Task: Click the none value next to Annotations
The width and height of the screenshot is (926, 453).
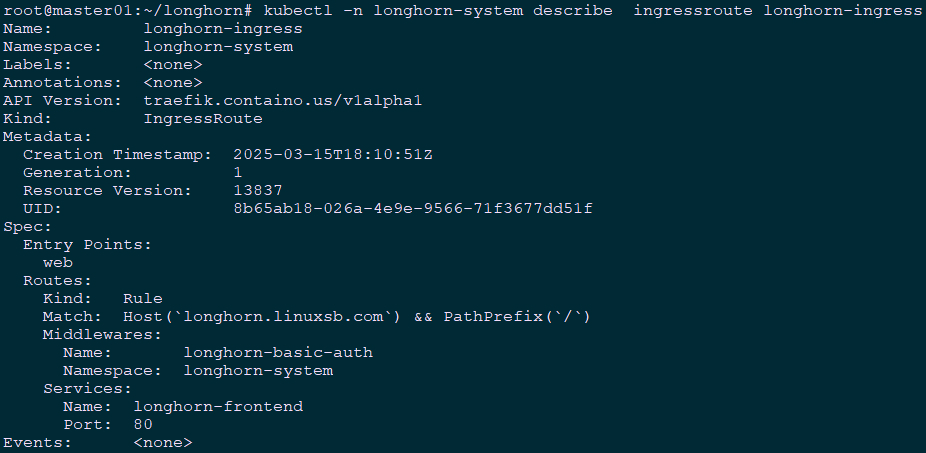Action: pos(173,83)
